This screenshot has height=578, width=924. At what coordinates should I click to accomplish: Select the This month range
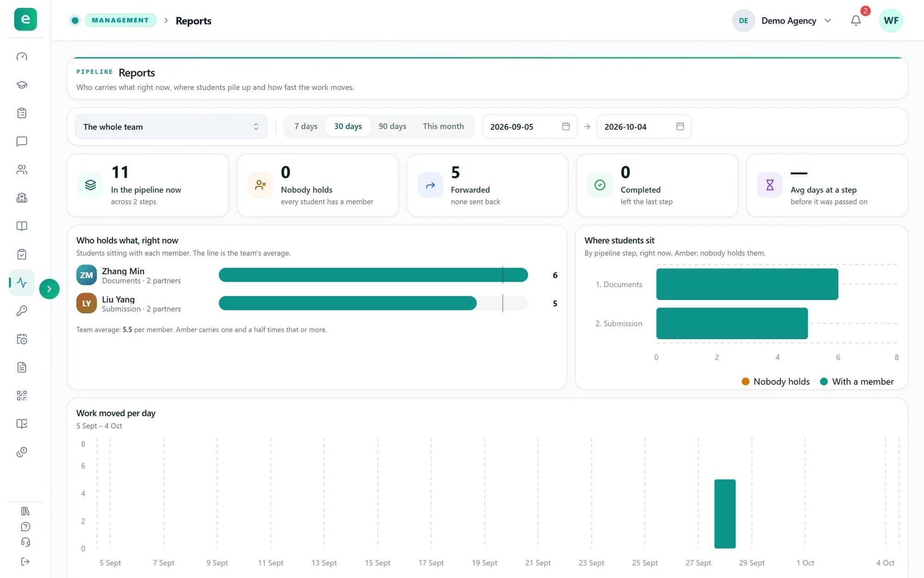pyautogui.click(x=443, y=126)
